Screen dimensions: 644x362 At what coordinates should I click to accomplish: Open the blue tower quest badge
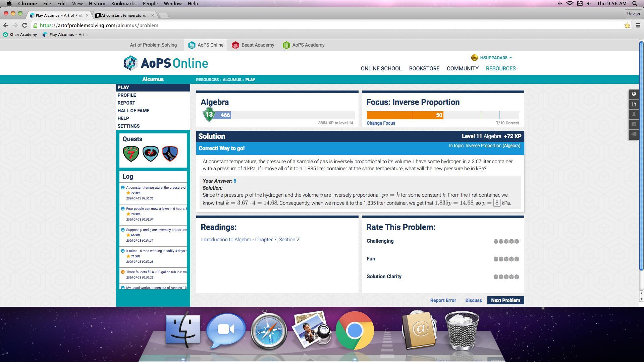point(170,154)
